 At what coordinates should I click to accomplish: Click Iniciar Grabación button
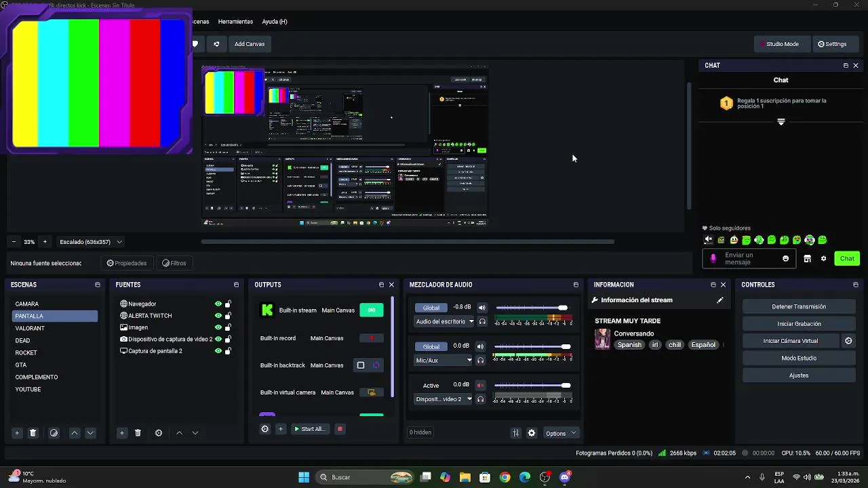pos(799,324)
